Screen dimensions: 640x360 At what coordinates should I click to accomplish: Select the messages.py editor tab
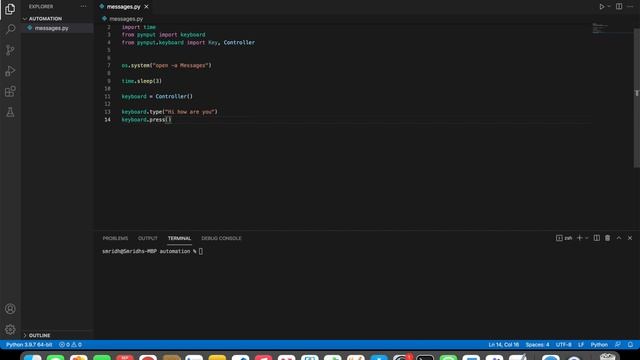pyautogui.click(x=124, y=7)
